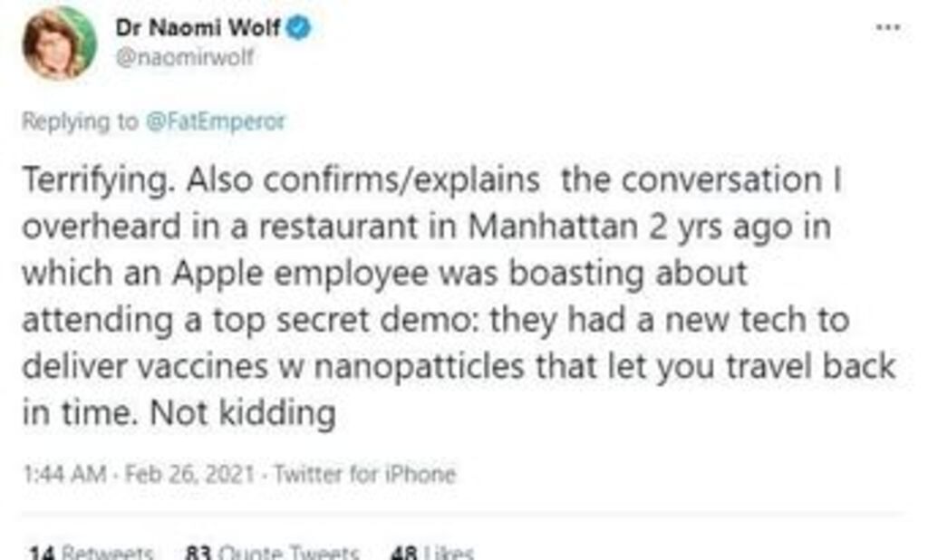Image resolution: width=928 pixels, height=560 pixels.
Task: Show the 83 Quote Tweets
Action: (x=272, y=551)
